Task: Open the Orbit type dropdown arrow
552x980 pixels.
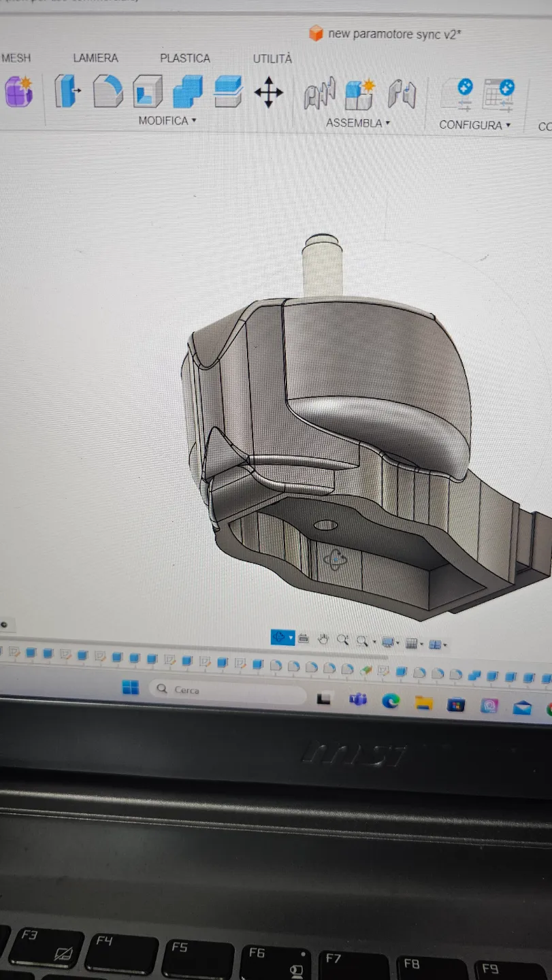Action: 291,638
